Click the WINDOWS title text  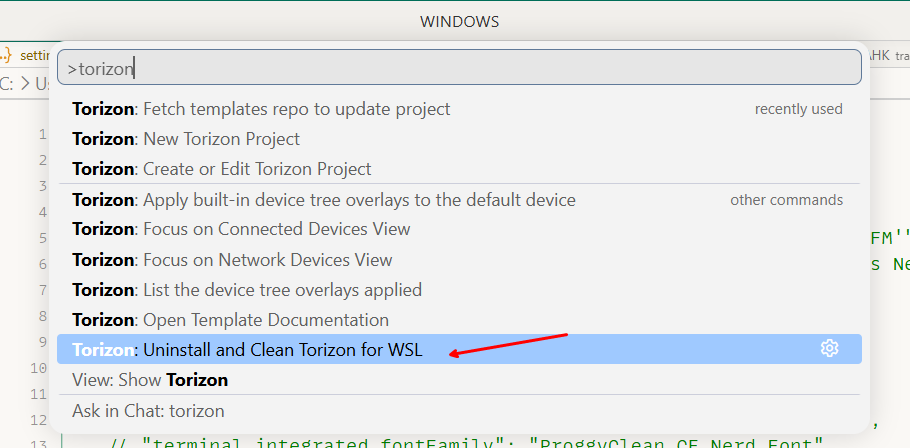(459, 21)
